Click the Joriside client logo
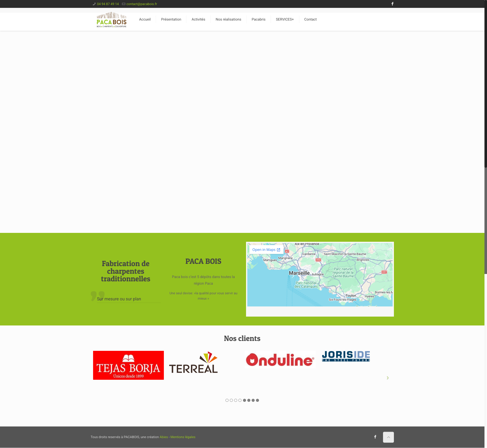This screenshot has height=448, width=487. (x=346, y=356)
